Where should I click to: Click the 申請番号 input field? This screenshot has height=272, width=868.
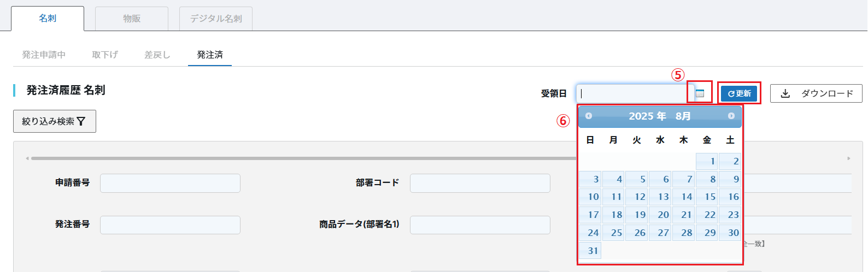170,184
